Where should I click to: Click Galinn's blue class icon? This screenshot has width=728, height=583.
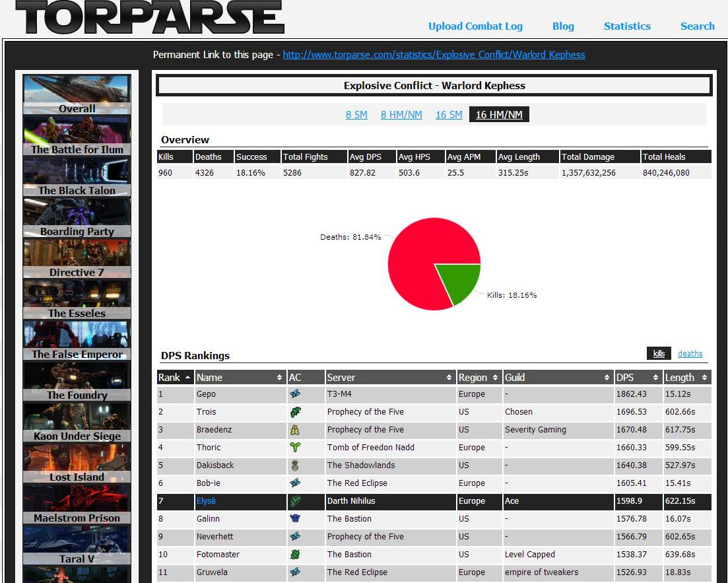point(294,519)
